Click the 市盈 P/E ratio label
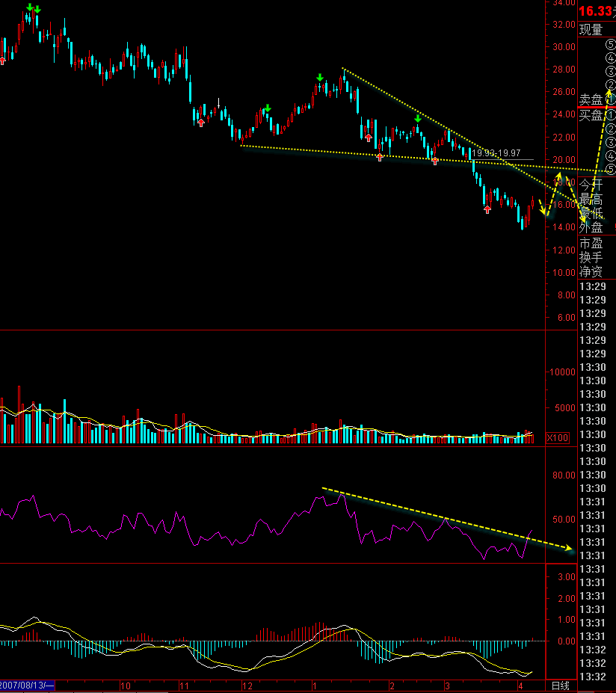Screen dimensions: 616x693 (591, 243)
